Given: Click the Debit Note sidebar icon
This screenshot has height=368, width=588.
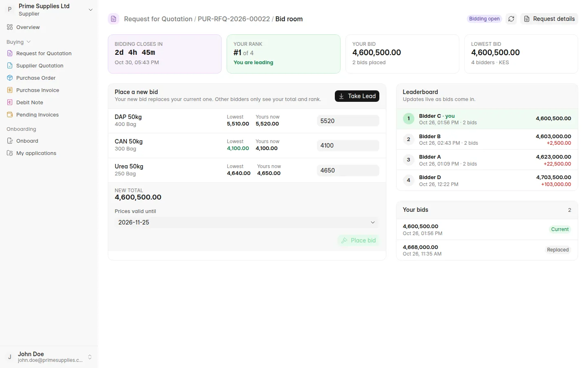Looking at the screenshot, I should click(x=10, y=103).
